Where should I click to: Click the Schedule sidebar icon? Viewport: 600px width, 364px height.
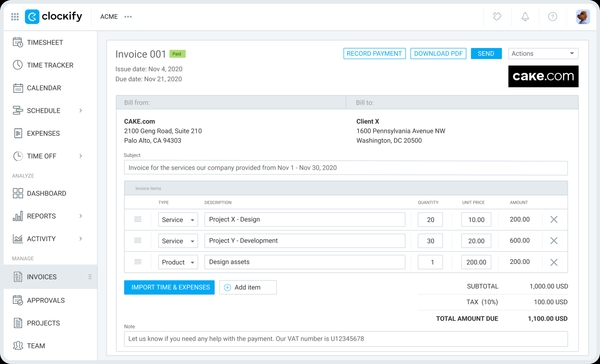coord(18,111)
